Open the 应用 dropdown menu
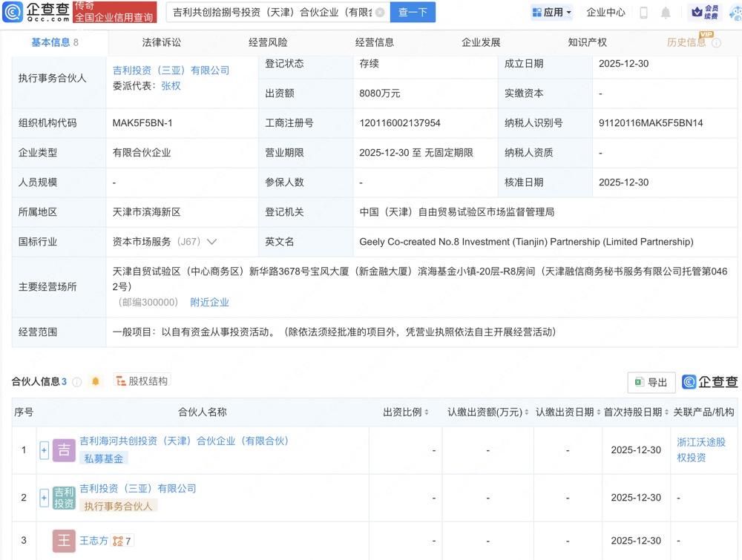This screenshot has width=742, height=560. click(552, 13)
